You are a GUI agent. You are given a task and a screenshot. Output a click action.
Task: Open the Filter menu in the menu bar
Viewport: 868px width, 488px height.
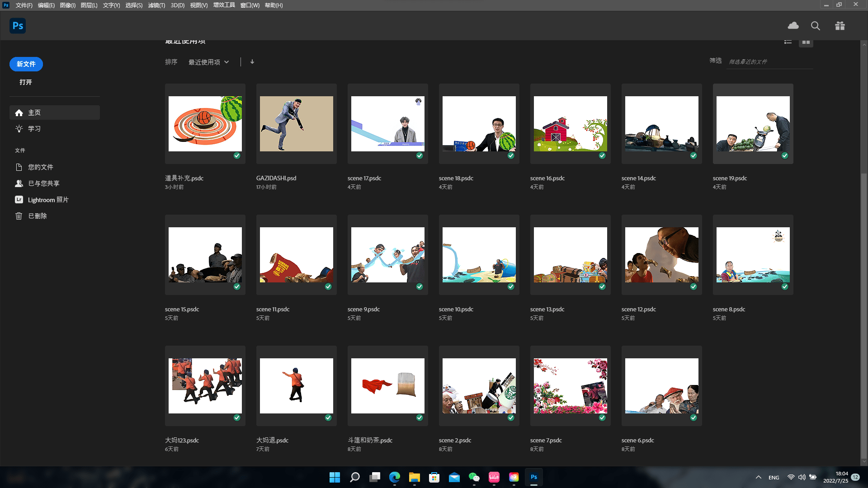(156, 5)
